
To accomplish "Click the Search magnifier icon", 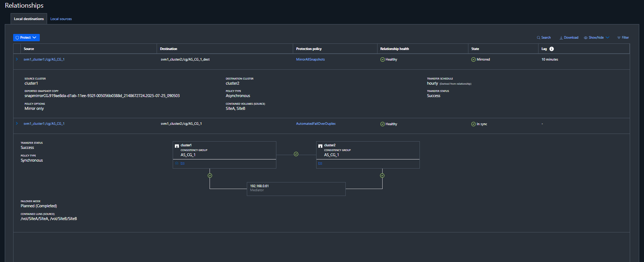I will (538, 38).
